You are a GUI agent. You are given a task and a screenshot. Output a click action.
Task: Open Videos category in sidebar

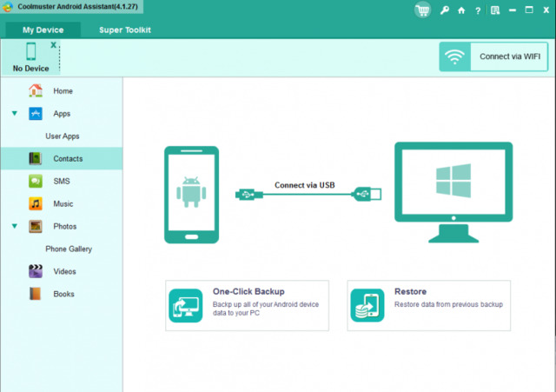click(x=64, y=271)
